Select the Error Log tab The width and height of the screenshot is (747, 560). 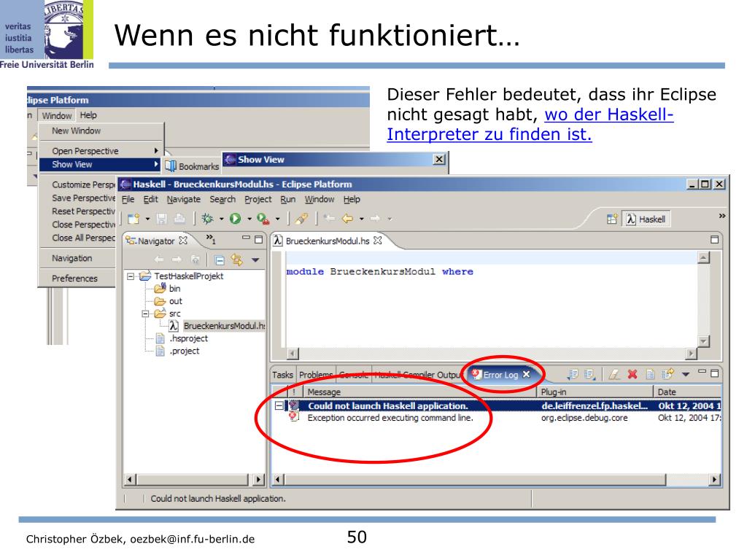pos(500,375)
